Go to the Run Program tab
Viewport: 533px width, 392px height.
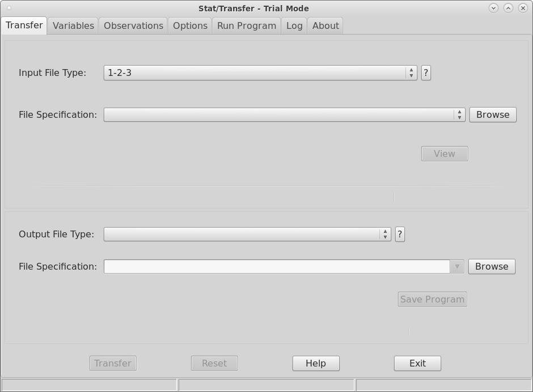(246, 25)
